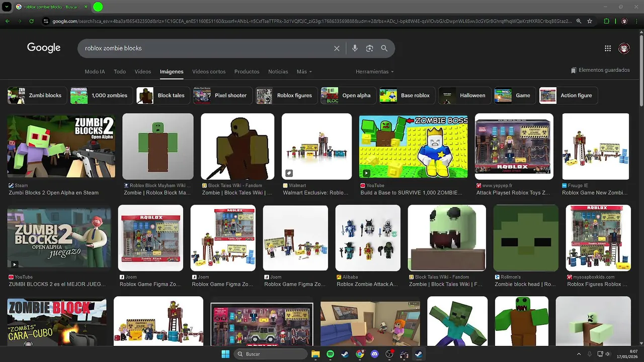
Task: Open Google account avatar
Action: [x=624, y=48]
